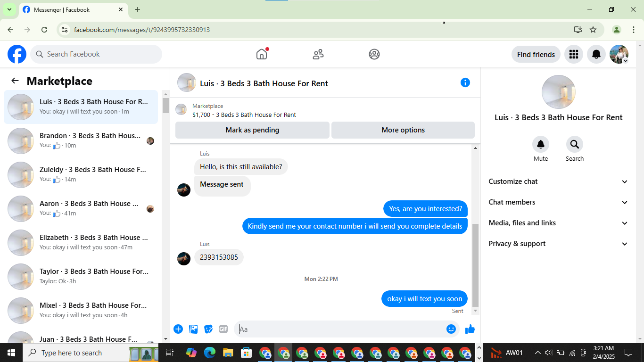
Task: Open the Friends icon in the top navigation
Action: (318, 54)
